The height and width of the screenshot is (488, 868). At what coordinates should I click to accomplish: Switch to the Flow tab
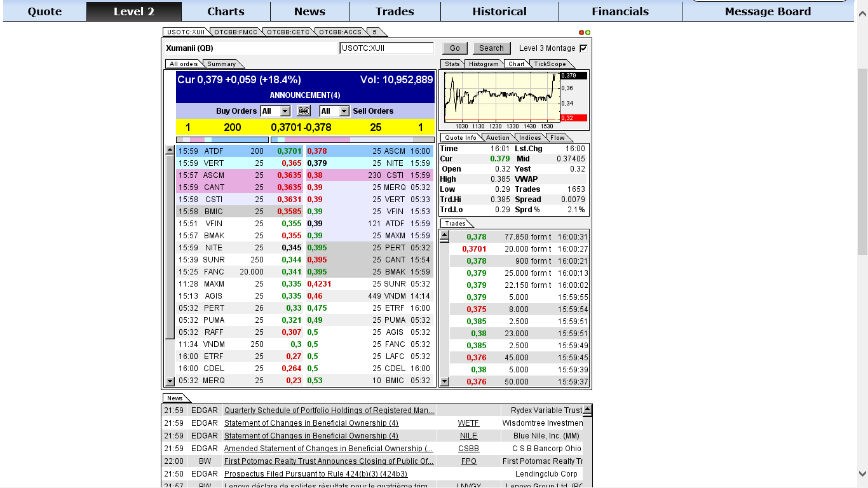click(557, 138)
